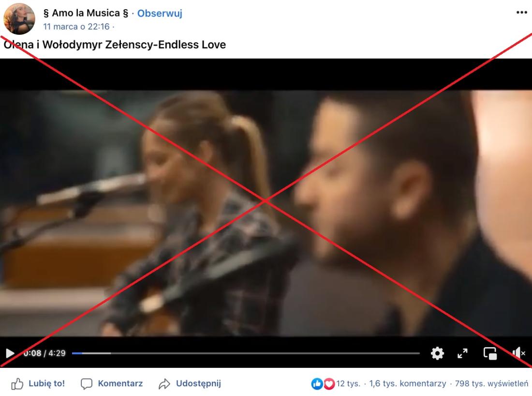Click the video frame of the duet
Screen dimensions: 532x396
tap(266, 213)
